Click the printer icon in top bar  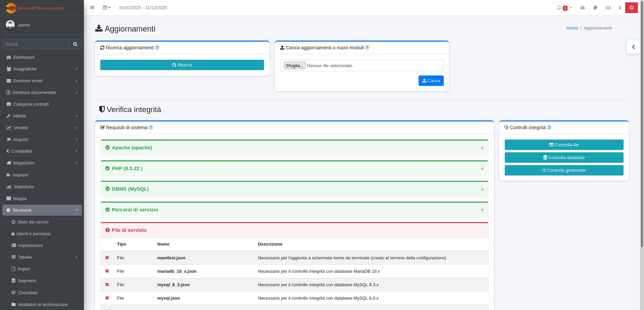point(582,8)
